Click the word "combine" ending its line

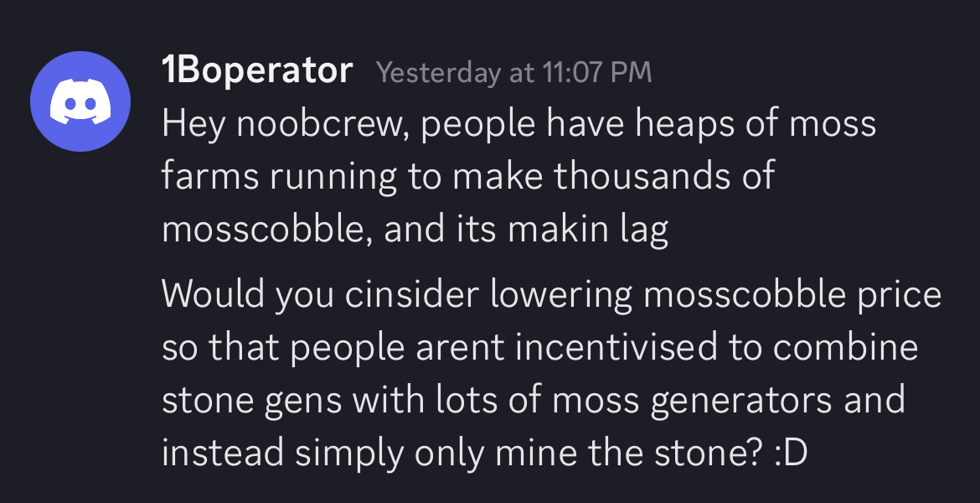point(845,347)
